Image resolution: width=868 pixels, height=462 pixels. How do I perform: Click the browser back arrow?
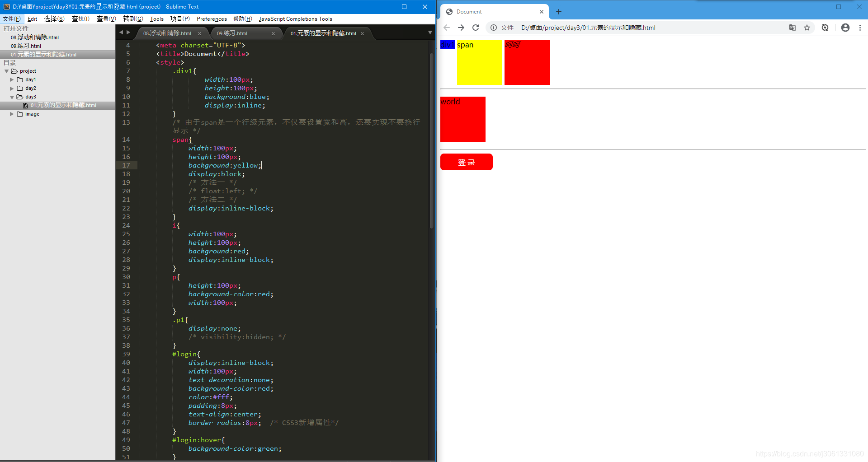click(447, 28)
